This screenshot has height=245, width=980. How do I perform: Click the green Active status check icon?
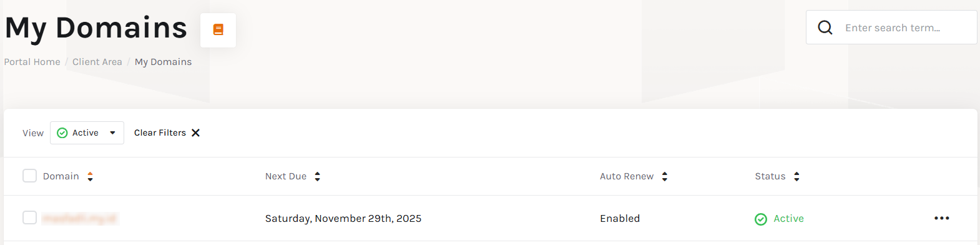point(761,219)
